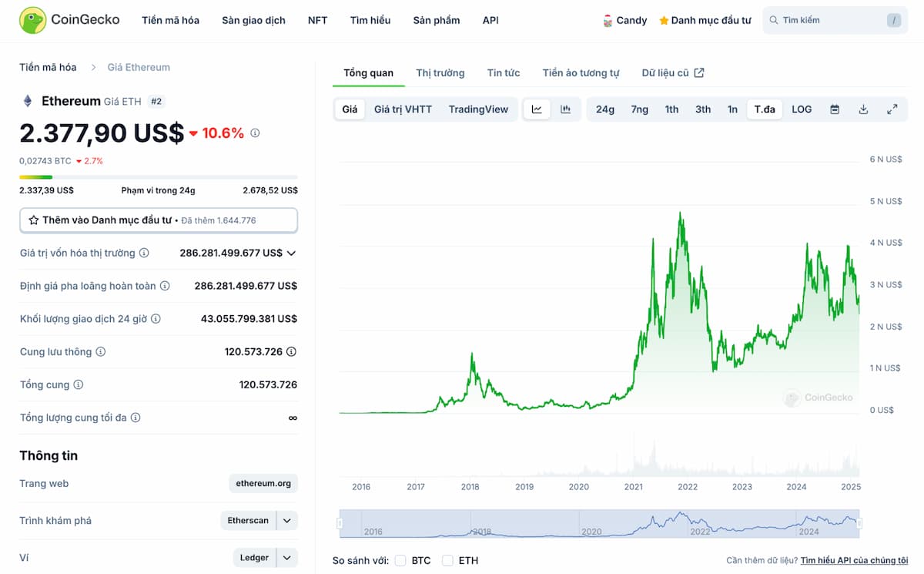Click the Ethereum diamond logo

28,101
